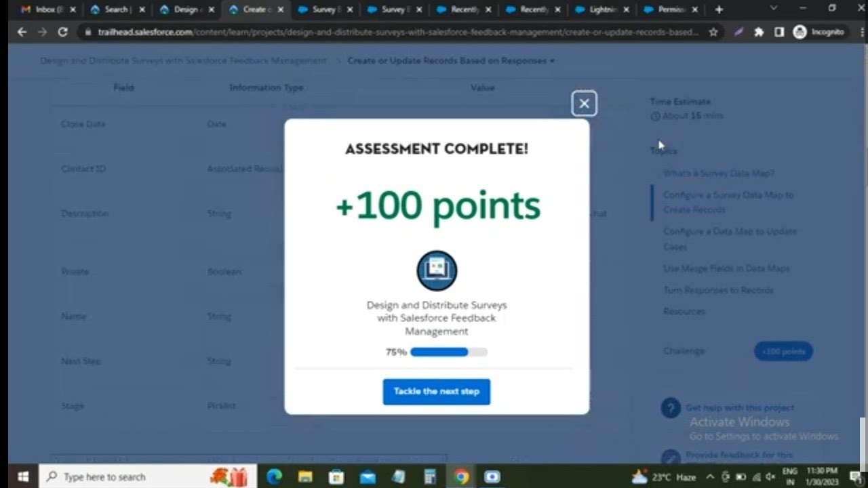The image size is (868, 488).
Task: Open Microsoft Edge from taskbar
Action: [x=275, y=476]
